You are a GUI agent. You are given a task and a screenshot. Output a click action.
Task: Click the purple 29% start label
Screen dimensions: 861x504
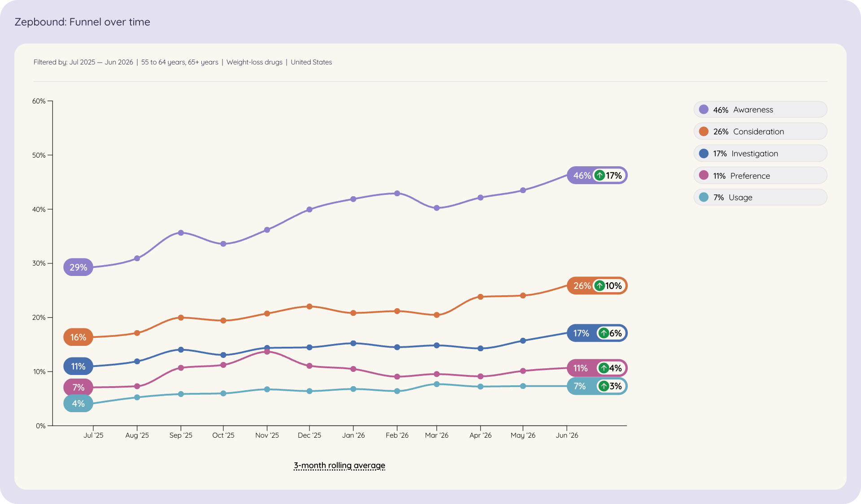pos(78,267)
